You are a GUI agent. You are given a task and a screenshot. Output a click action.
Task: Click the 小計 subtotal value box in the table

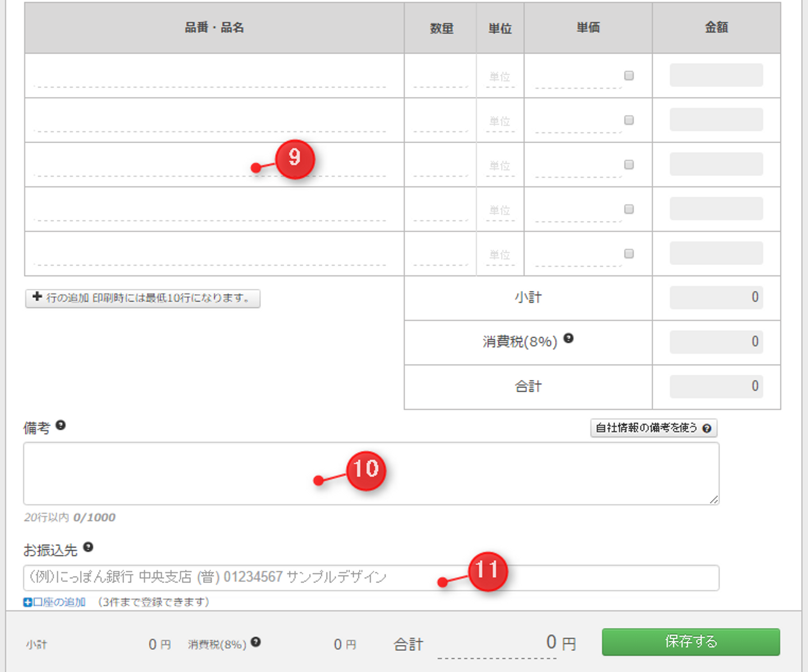point(717,297)
